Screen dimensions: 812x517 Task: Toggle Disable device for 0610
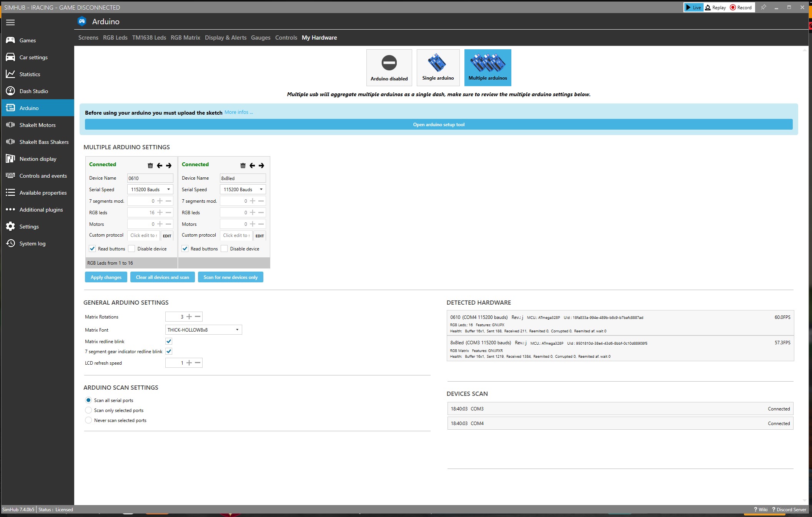131,248
